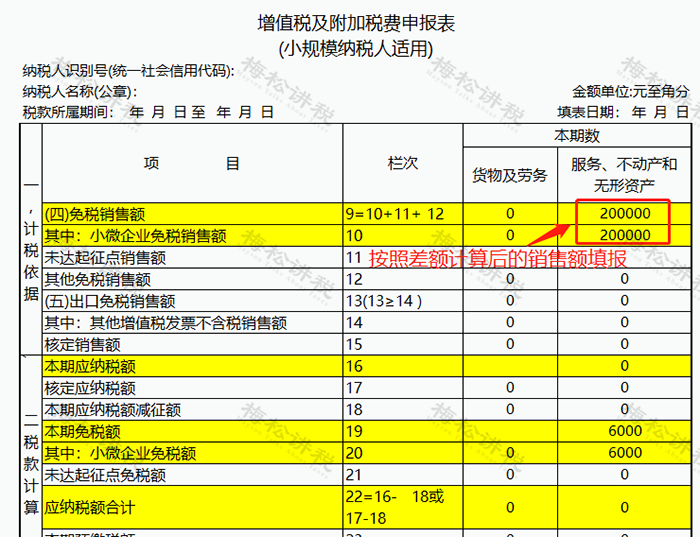Click 其中:小微企业免税额 row label
This screenshot has width=700, height=537.
[120, 454]
